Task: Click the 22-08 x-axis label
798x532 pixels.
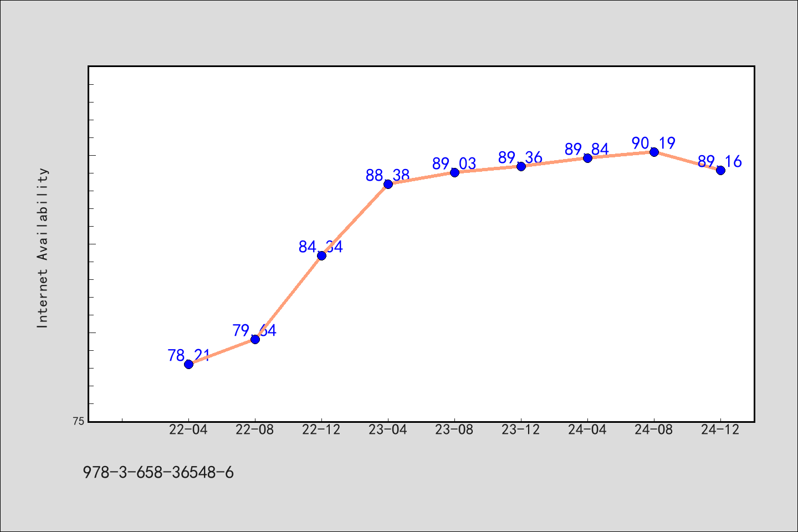Action: pos(255,430)
